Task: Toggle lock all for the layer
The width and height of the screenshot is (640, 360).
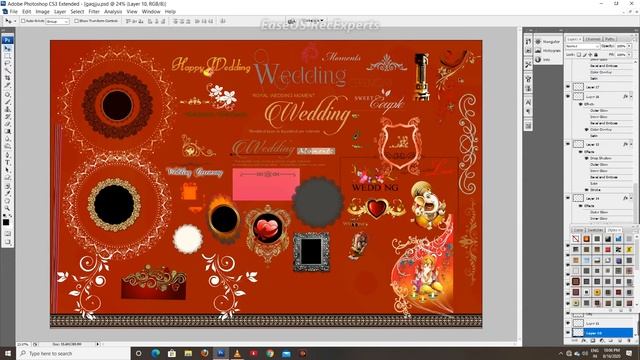Action: tap(596, 54)
